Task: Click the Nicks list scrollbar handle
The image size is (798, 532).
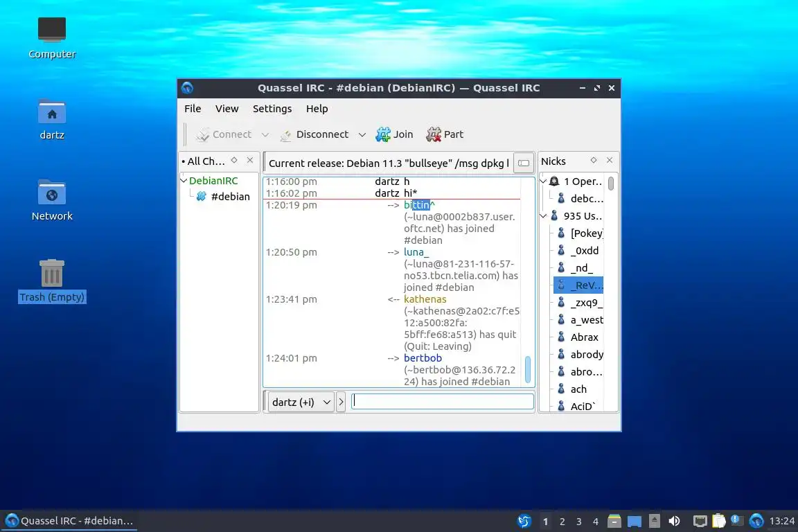Action: point(611,184)
